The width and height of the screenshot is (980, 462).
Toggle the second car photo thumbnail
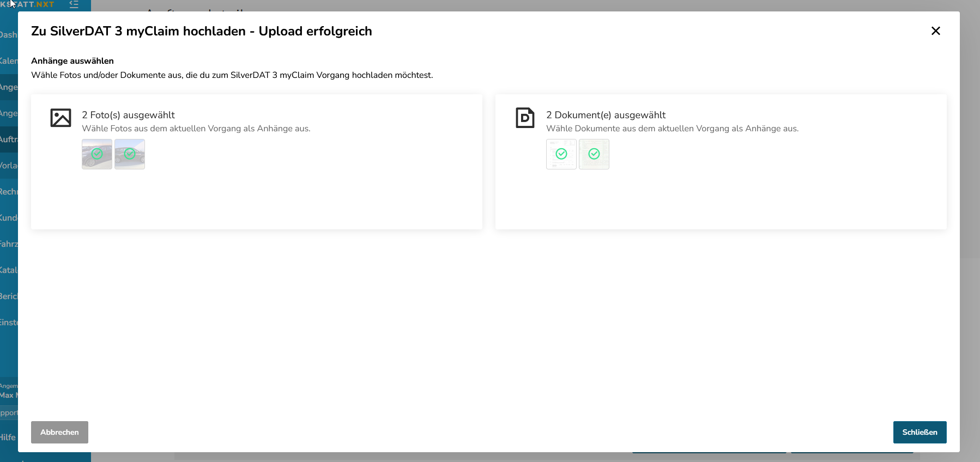[130, 154]
